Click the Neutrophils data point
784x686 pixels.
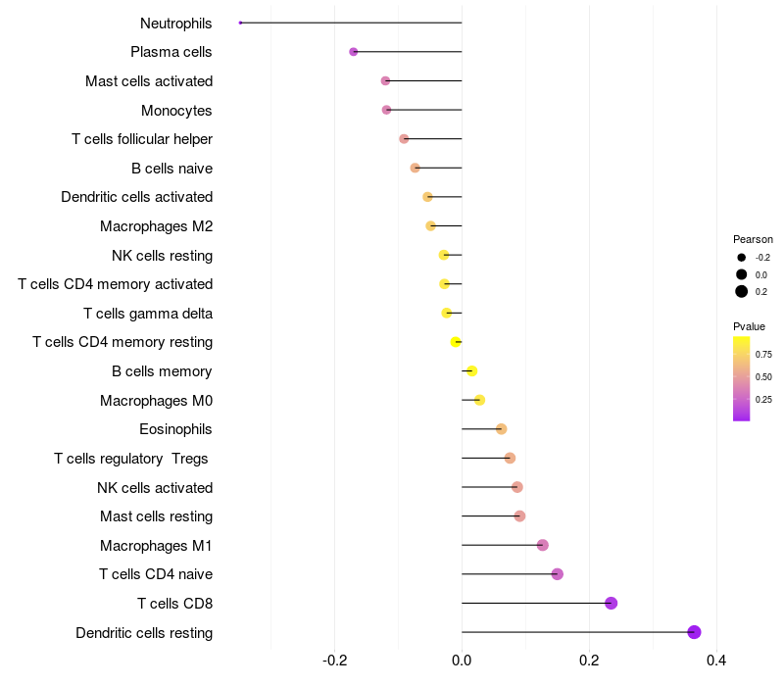(x=240, y=23)
